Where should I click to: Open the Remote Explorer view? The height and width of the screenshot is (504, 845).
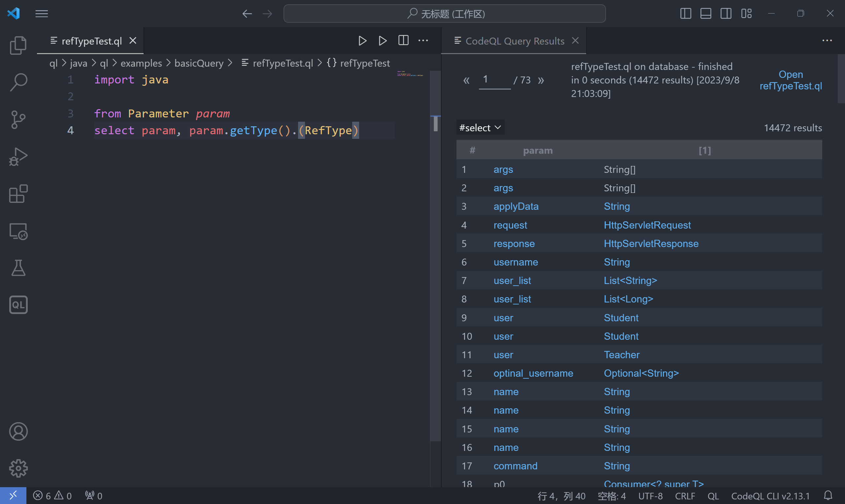point(18,231)
